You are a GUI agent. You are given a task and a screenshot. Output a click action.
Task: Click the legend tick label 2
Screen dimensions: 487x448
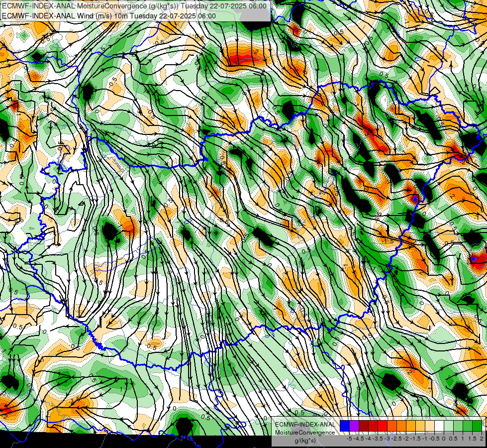tap(482, 439)
